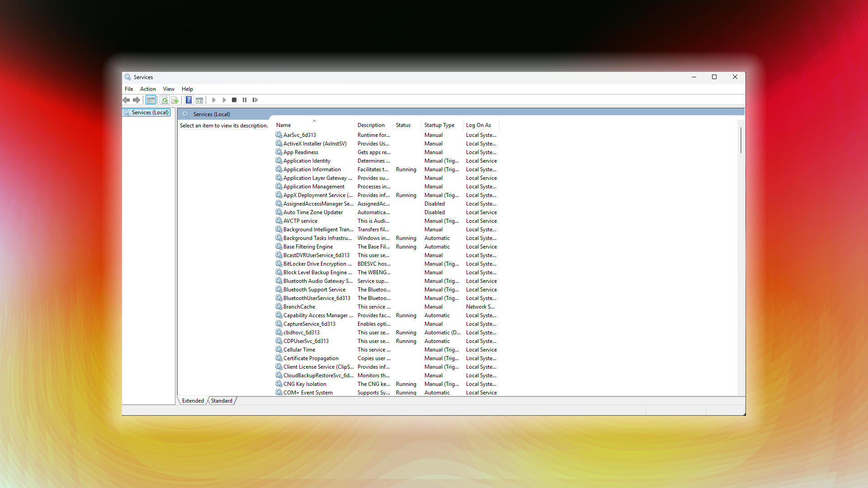Click the gear icon beside Application Identity
Image resolution: width=868 pixels, height=488 pixels.
pyautogui.click(x=279, y=160)
